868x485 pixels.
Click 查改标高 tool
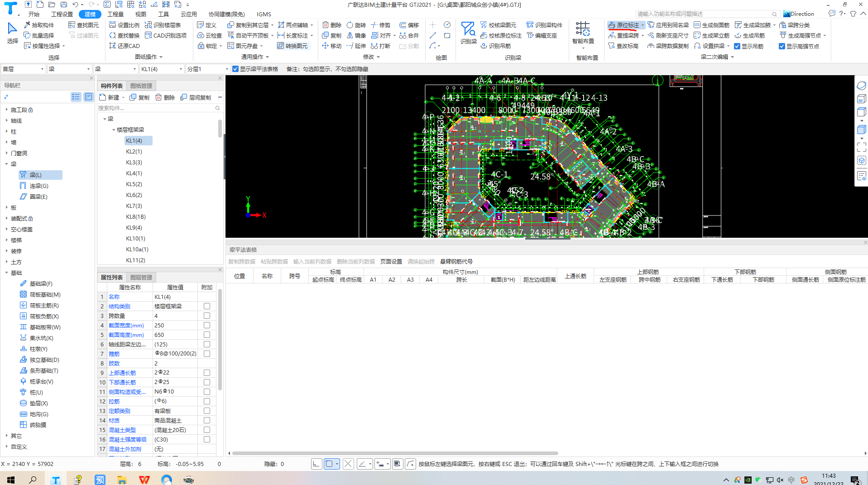[623, 46]
